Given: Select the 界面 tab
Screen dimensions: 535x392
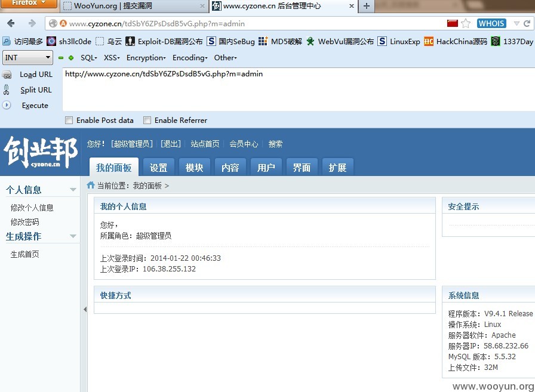Looking at the screenshot, I should [302, 167].
